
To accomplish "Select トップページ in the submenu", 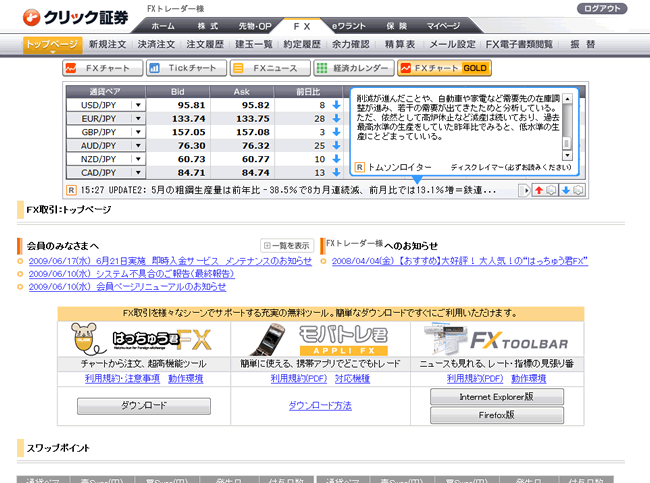I will [52, 44].
